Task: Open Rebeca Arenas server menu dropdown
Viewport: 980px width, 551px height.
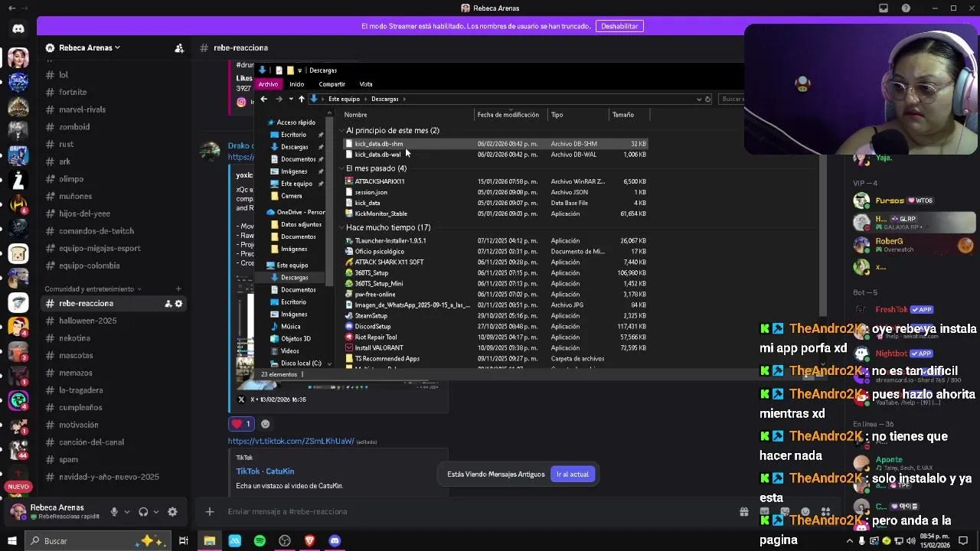Action: point(90,47)
